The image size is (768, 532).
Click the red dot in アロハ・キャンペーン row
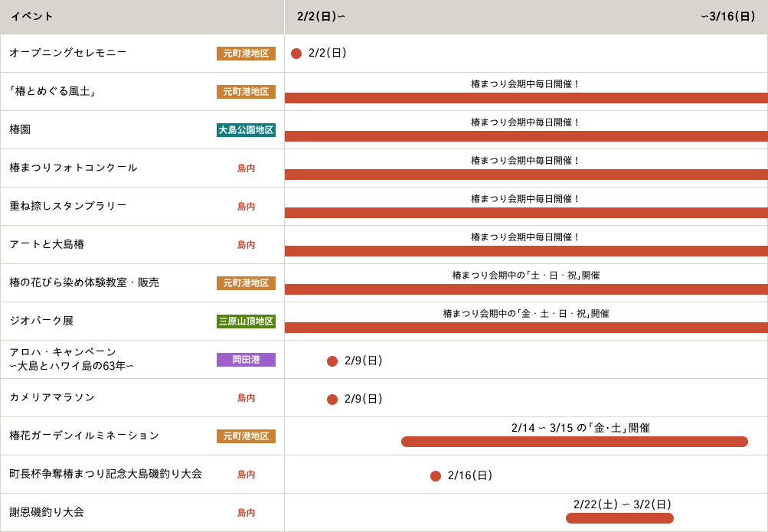[x=332, y=361]
